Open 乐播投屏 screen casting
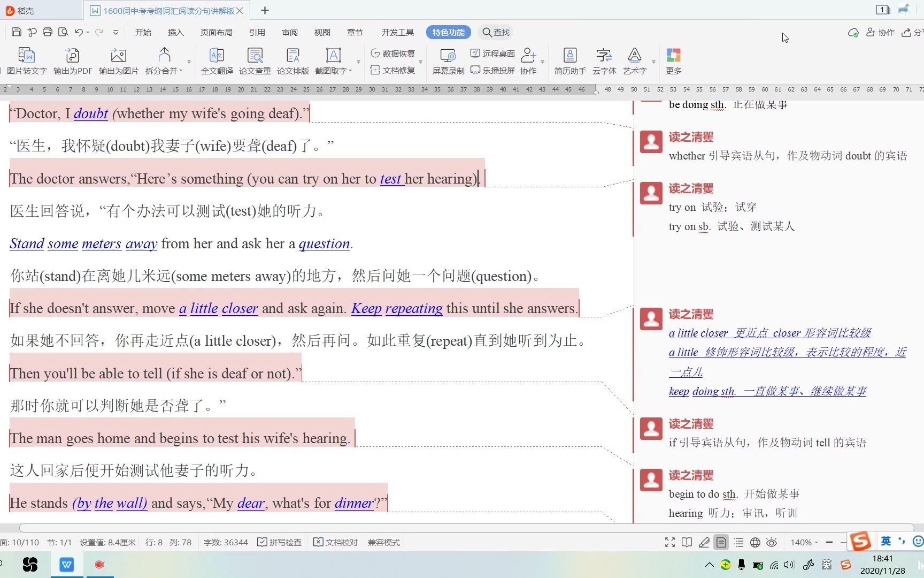This screenshot has height=578, width=924. [493, 70]
